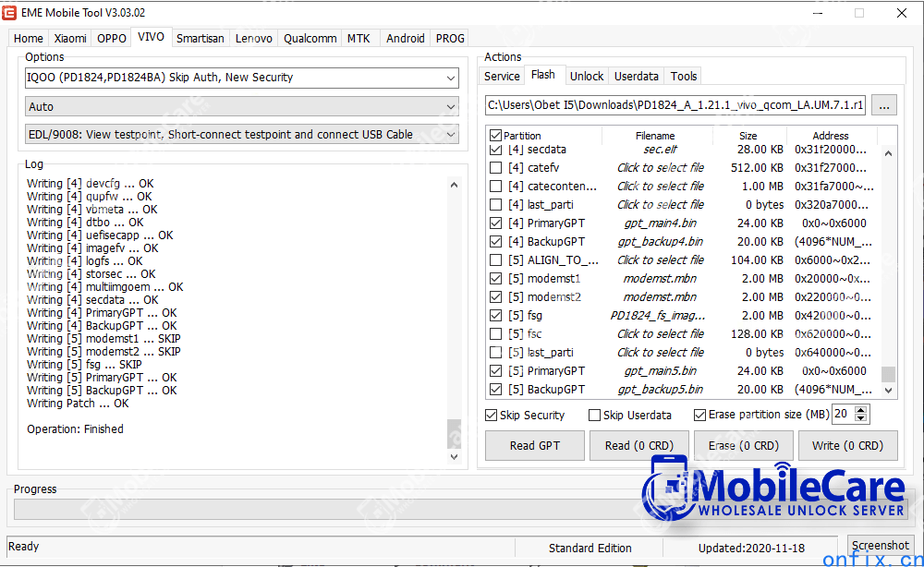Click the log panel scroll-down arrow
Image resolution: width=924 pixels, height=567 pixels.
click(454, 456)
